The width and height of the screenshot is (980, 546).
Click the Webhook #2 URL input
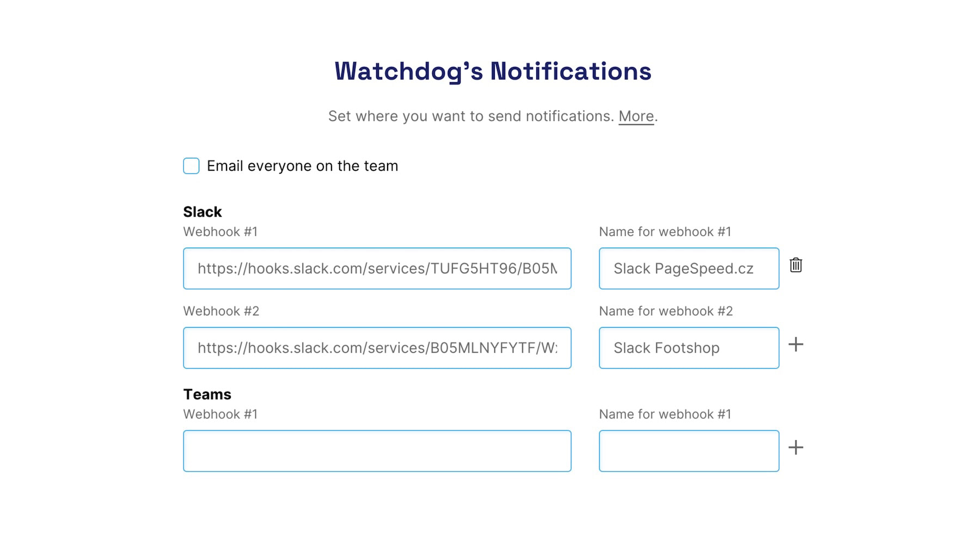377,348
